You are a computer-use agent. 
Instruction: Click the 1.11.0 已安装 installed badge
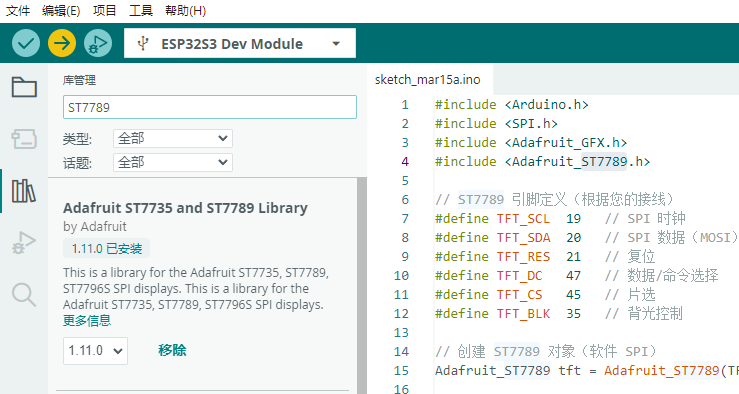(107, 248)
